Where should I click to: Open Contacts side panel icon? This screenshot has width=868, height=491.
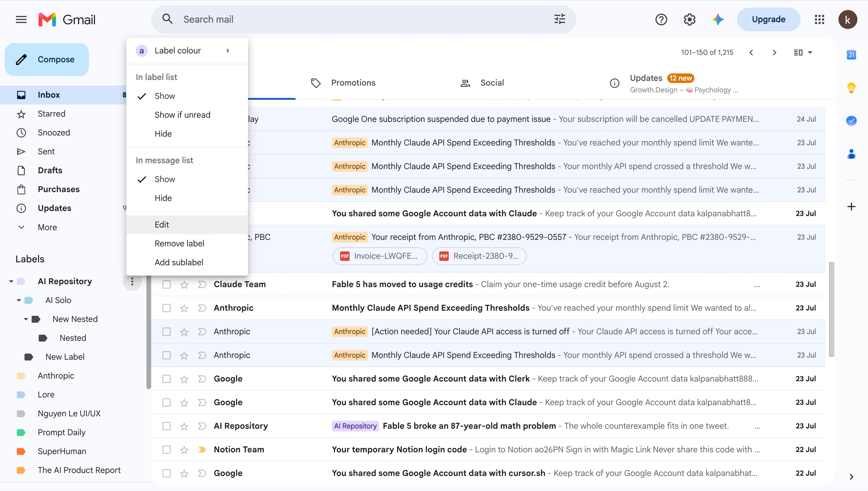[851, 154]
